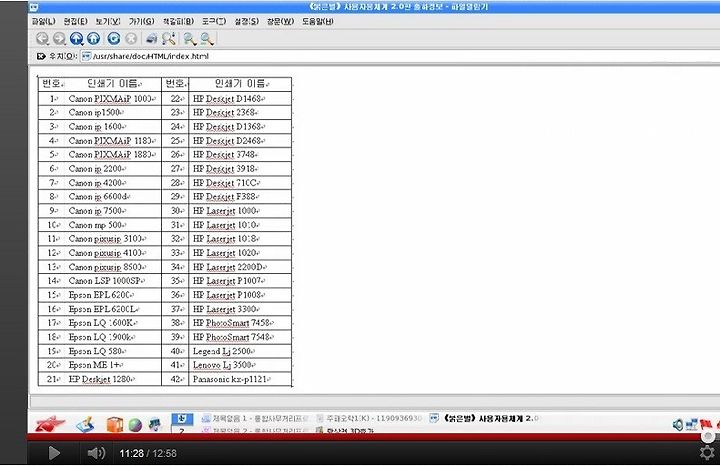This screenshot has height=466, width=720.
Task: Open the 도움말(H) menu
Action: 317,21
